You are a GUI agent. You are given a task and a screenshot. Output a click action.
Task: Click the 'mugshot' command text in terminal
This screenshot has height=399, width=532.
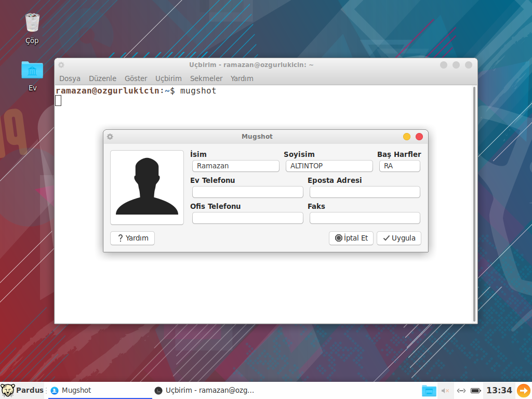tap(198, 90)
